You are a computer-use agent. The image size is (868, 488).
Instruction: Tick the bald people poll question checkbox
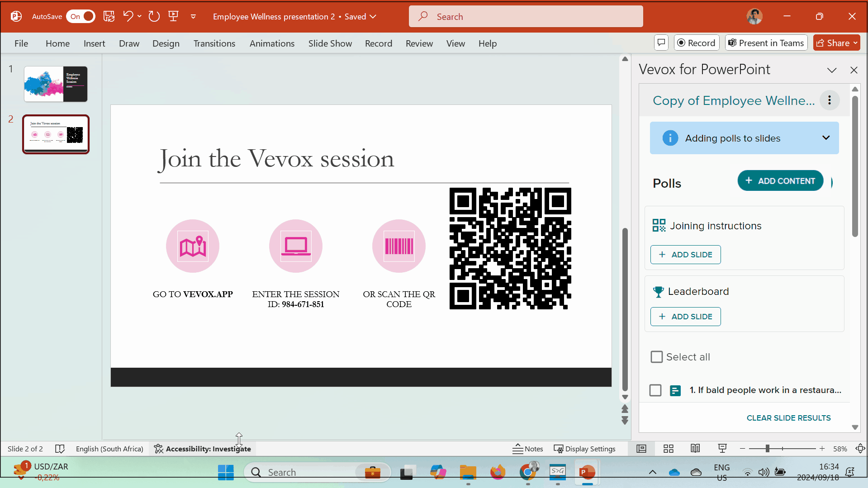655,390
